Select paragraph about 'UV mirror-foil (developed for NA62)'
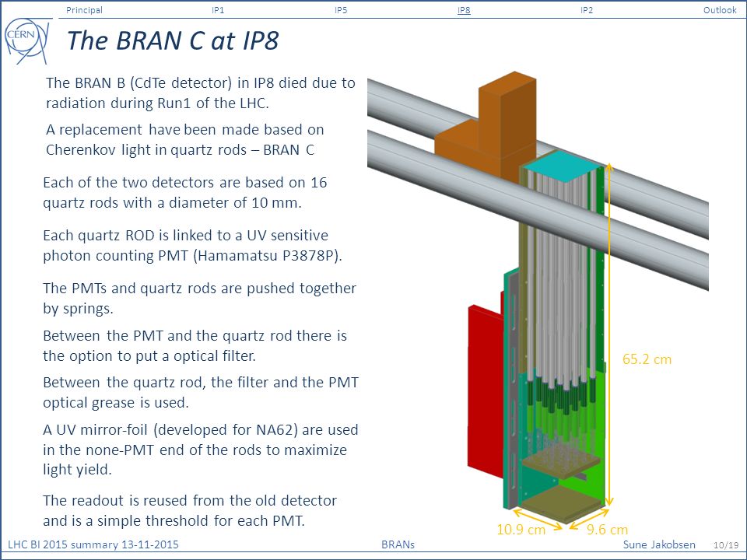This screenshot has height=560, width=747. [201, 450]
